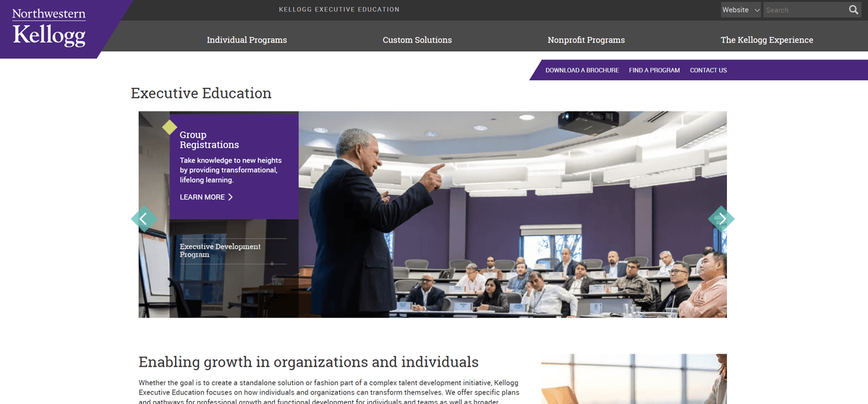
Task: Click the Learn More chevron arrow
Action: pyautogui.click(x=230, y=197)
